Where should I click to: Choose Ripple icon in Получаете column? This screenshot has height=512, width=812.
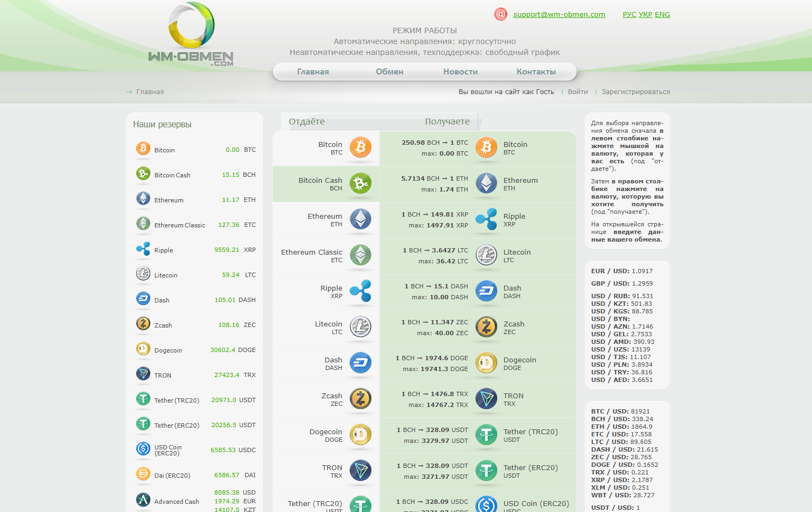coord(486,219)
